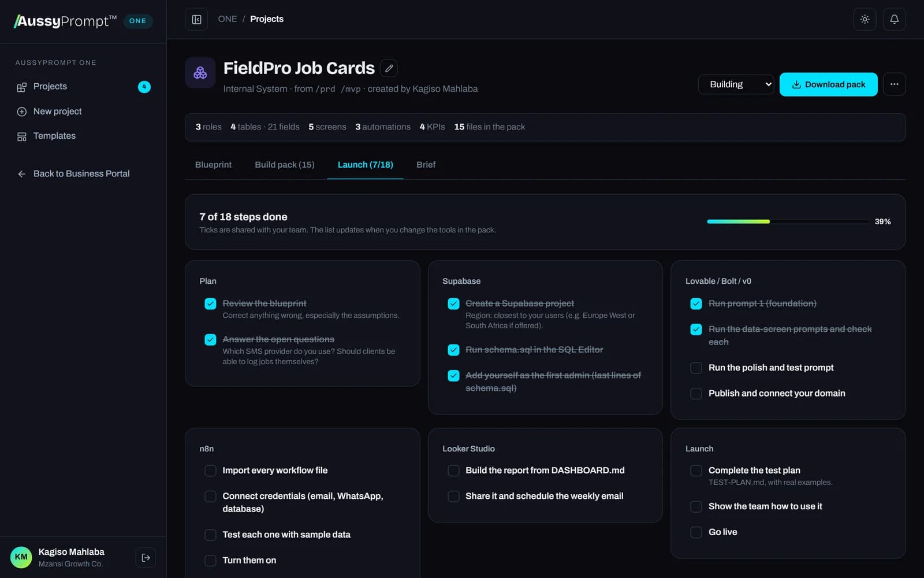Edit project name pencil icon

389,68
